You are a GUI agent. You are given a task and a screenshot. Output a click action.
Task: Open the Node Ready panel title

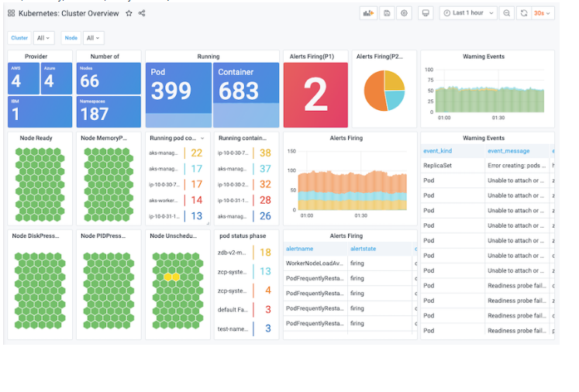(36, 138)
